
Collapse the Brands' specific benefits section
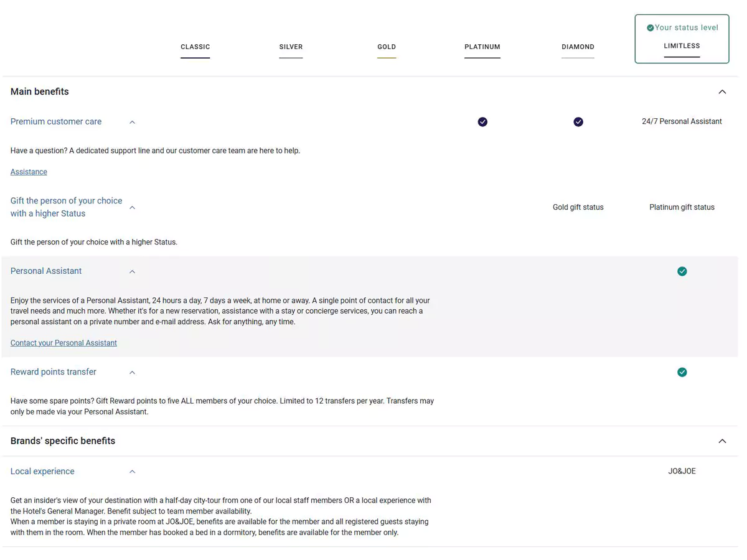pyautogui.click(x=722, y=441)
